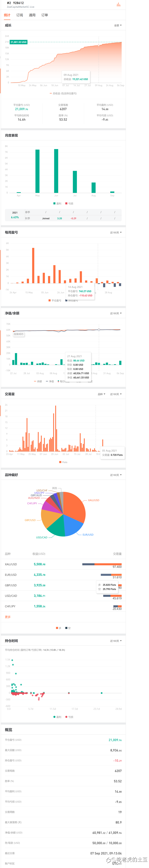Click "19,221.42 USD" in growth tooltip

80,79
